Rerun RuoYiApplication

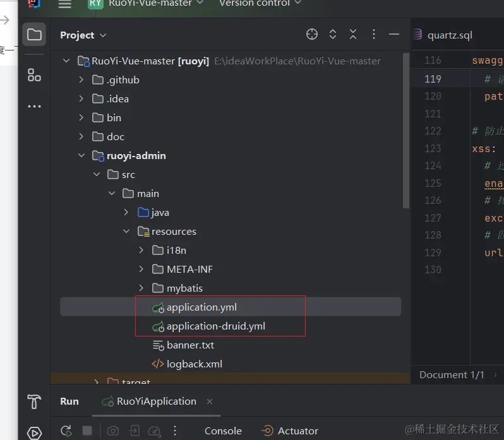66,431
